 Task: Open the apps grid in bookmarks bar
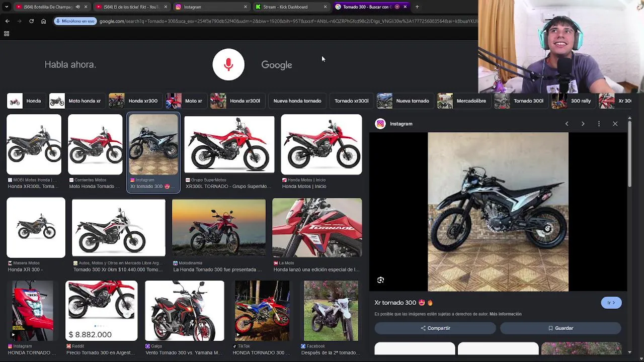(7, 34)
